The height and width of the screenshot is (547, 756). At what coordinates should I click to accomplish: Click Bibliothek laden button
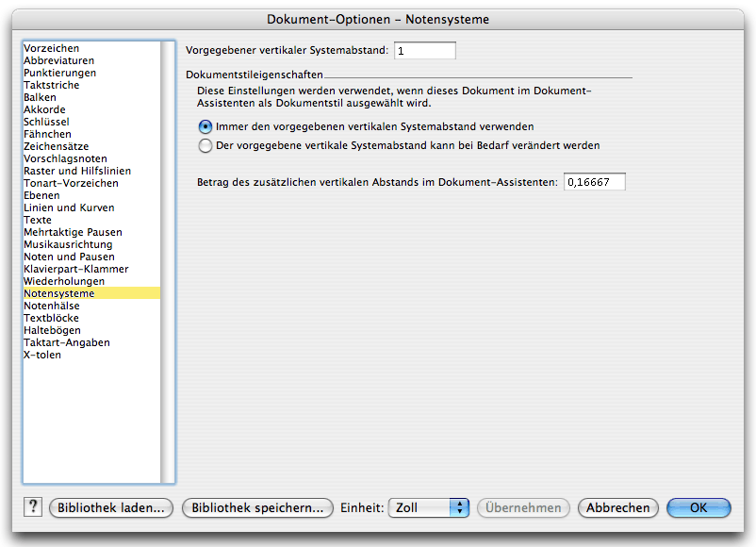click(111, 508)
